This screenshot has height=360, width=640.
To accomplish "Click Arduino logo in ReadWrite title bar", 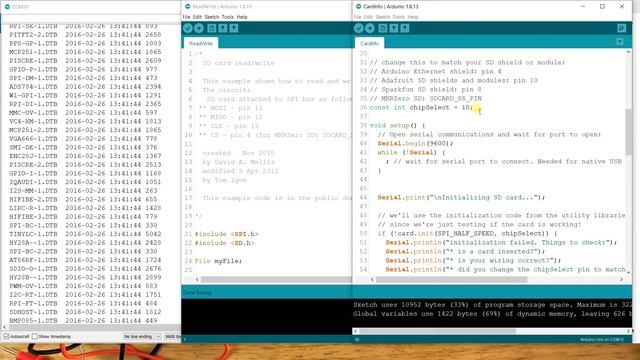I will point(187,7).
